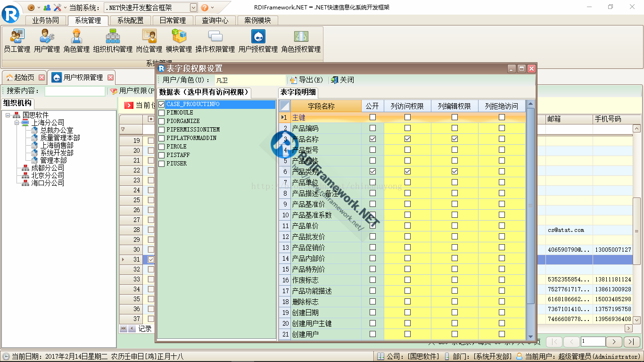Check 列拒绝访问 for 产品编码 row
The image size is (644, 362).
pos(502,128)
